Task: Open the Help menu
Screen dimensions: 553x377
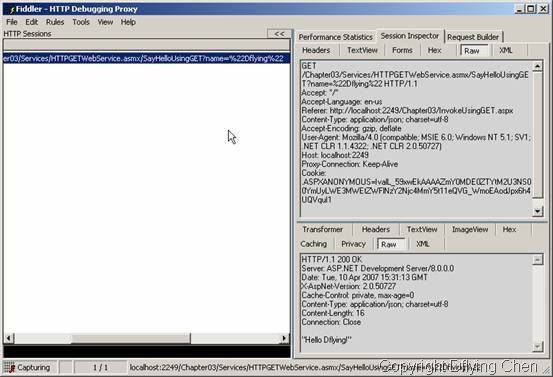Action: pos(128,22)
